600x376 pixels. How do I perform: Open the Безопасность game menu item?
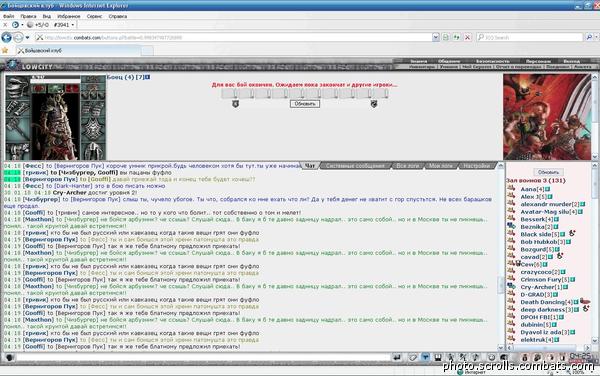click(492, 61)
